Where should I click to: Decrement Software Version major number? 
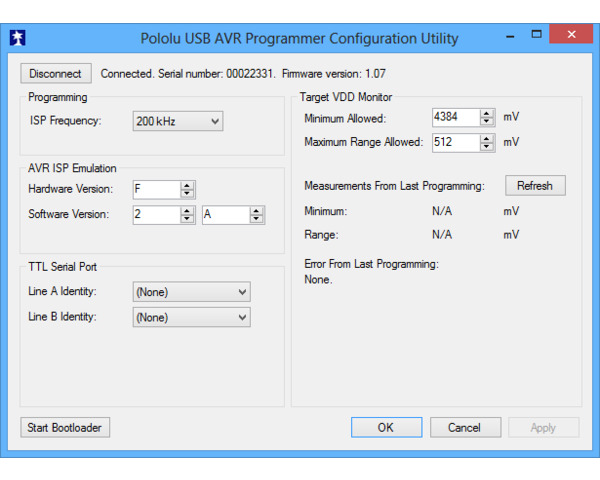tap(187, 219)
